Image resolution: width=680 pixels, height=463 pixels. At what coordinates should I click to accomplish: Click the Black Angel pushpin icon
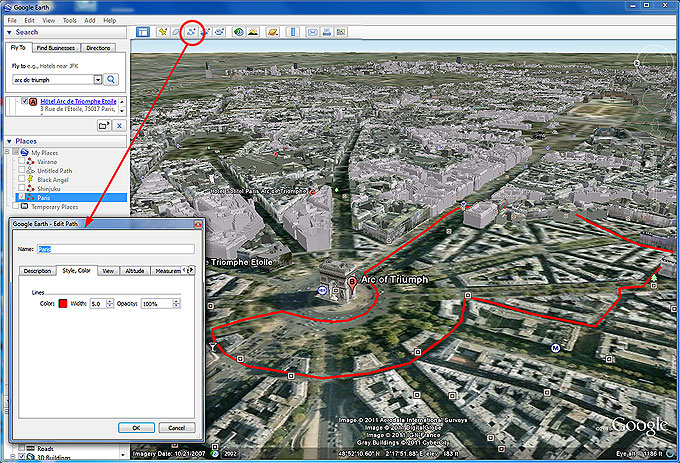30,179
